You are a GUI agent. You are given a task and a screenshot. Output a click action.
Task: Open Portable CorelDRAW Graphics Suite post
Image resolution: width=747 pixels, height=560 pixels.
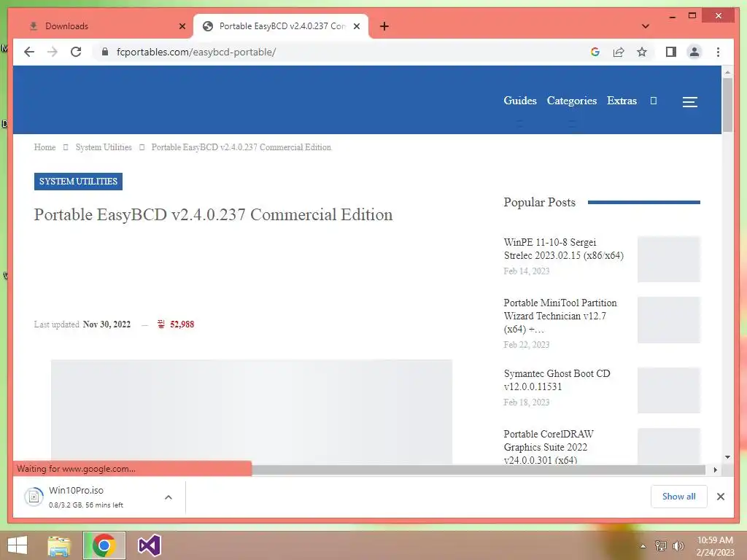point(549,447)
